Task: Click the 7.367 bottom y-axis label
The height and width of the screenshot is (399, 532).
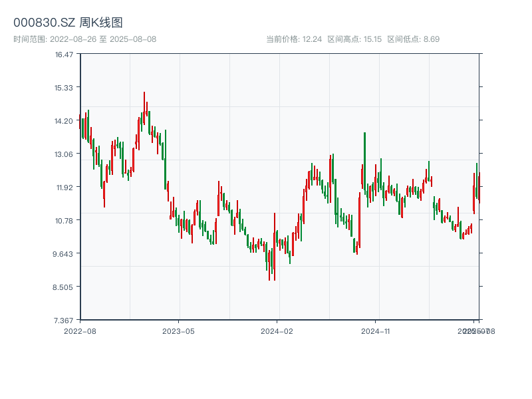Action: click(x=65, y=320)
